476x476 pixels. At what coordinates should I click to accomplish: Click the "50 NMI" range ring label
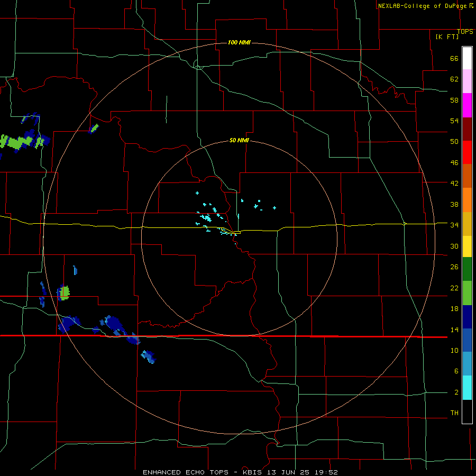coord(239,140)
